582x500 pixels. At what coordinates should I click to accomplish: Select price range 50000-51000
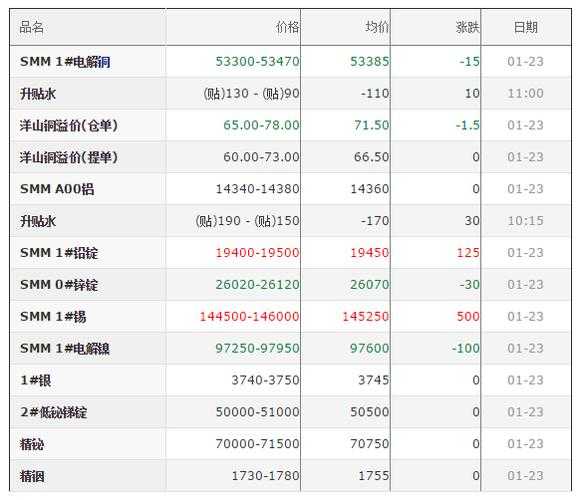(258, 412)
